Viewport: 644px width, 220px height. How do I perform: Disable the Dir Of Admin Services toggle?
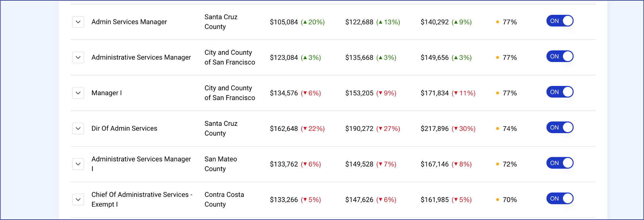coord(560,128)
